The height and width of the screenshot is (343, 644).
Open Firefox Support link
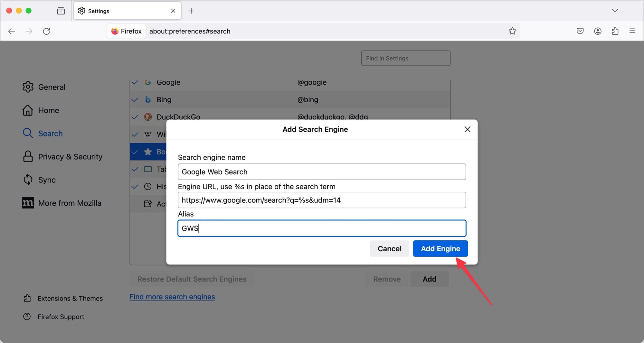tap(54, 317)
